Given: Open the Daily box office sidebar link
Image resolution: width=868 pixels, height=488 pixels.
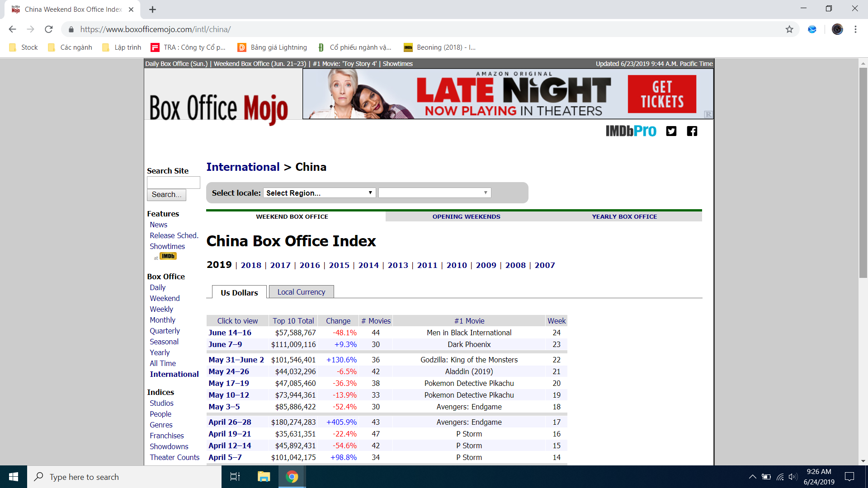Looking at the screenshot, I should pos(158,287).
